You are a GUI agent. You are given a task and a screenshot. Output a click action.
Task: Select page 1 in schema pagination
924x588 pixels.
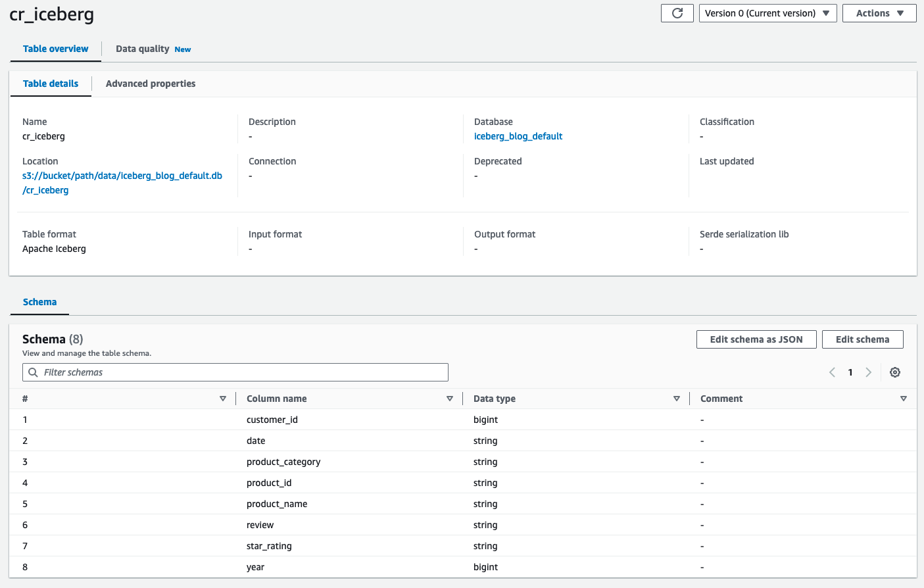(x=850, y=372)
